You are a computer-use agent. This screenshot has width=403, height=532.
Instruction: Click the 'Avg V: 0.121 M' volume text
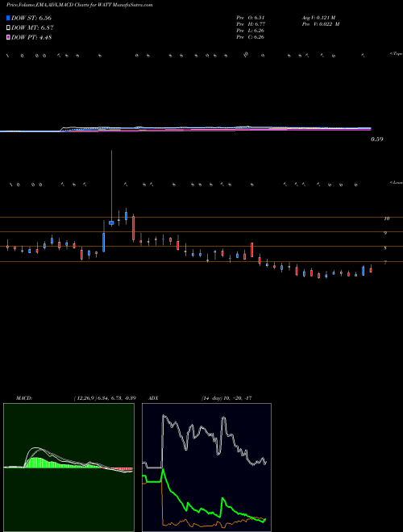(x=319, y=18)
